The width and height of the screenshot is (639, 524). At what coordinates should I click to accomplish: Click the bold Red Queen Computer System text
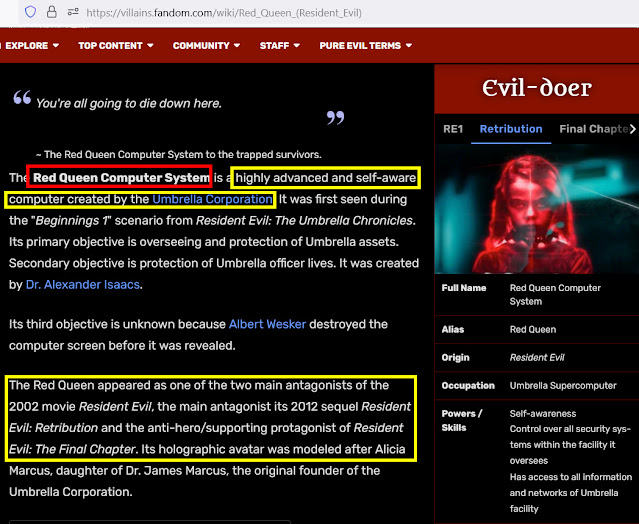pos(121,178)
